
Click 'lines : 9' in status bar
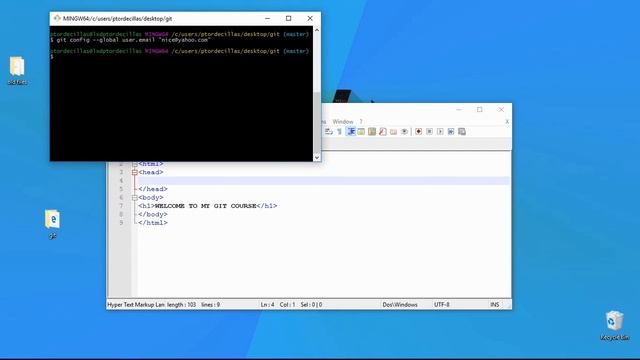[211, 304]
